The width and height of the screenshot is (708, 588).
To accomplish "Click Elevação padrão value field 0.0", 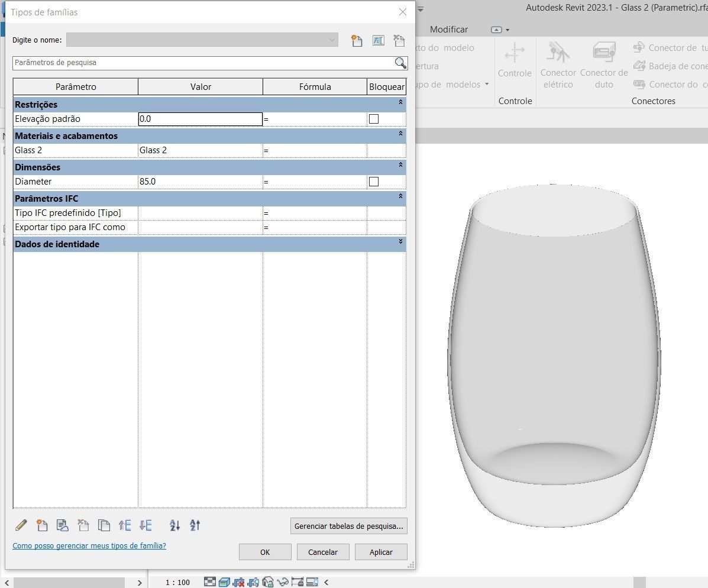I will (x=200, y=119).
